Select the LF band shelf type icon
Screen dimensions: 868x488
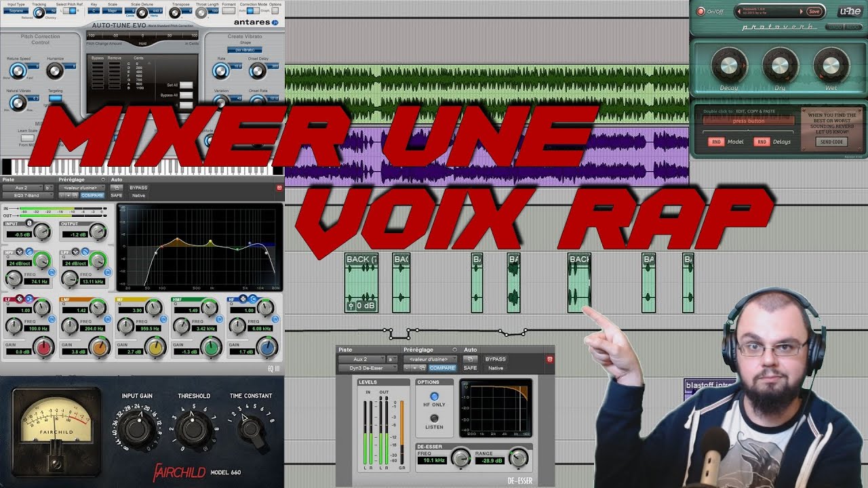click(x=28, y=298)
